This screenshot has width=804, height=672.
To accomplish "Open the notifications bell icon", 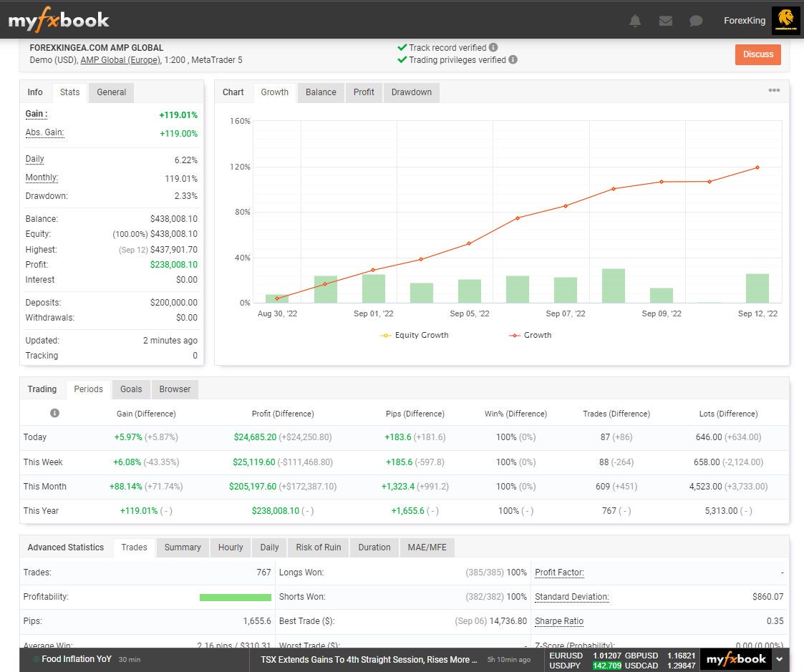I will pyautogui.click(x=634, y=21).
